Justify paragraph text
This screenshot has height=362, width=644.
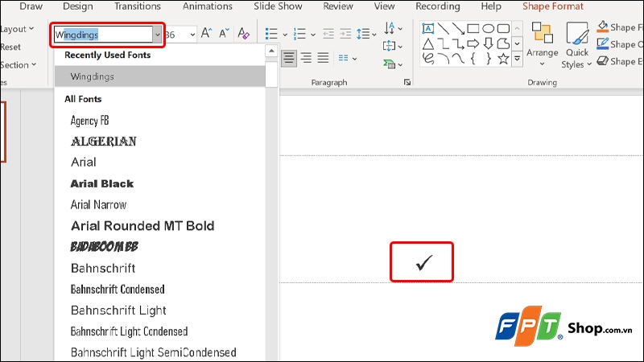323,58
